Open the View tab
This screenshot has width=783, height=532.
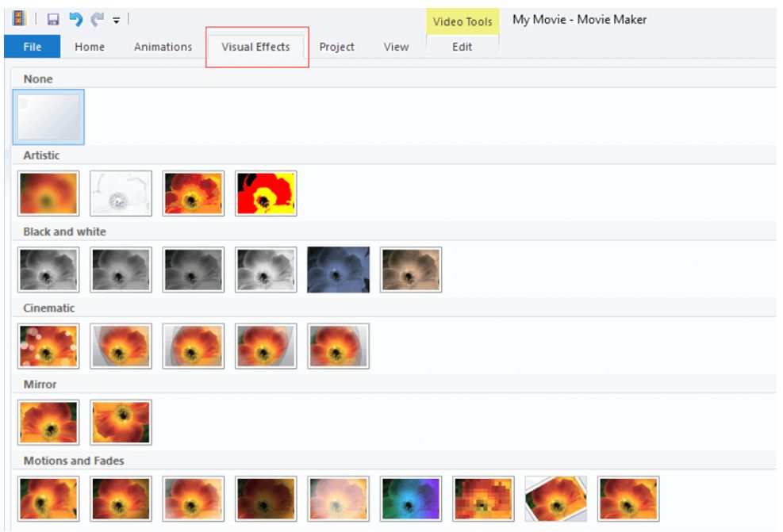(396, 47)
